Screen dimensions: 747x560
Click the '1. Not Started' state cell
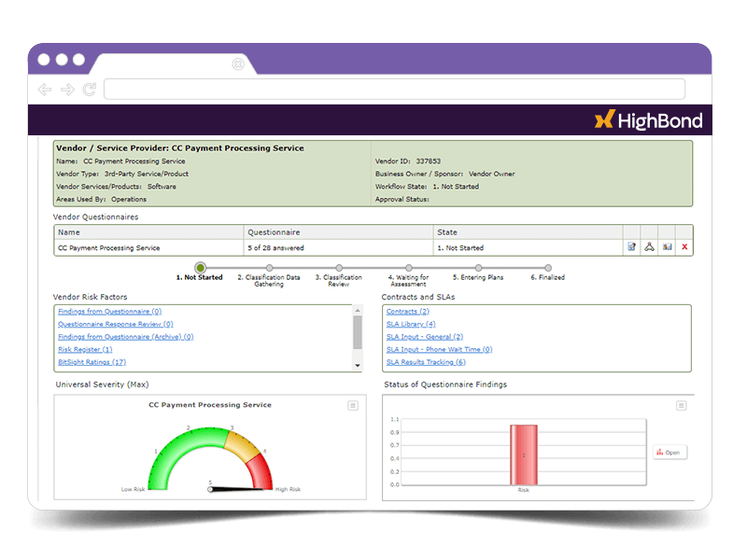coord(529,247)
